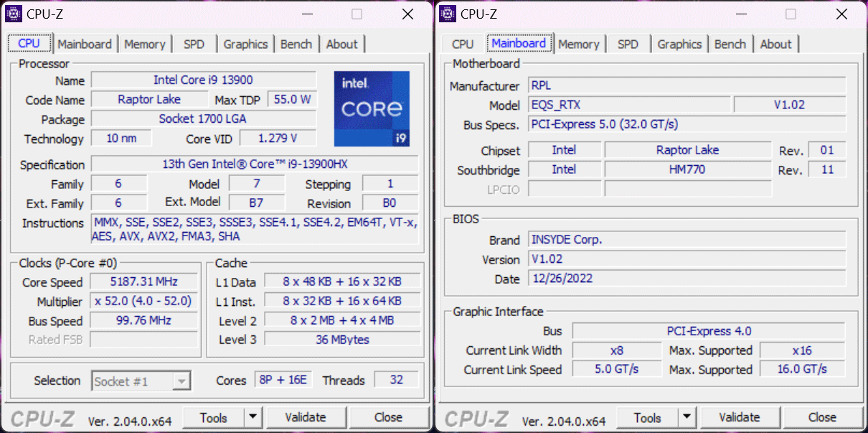Click the Current Link Speed value 5.0 GT/s
Image resolution: width=868 pixels, height=433 pixels.
pyautogui.click(x=617, y=370)
